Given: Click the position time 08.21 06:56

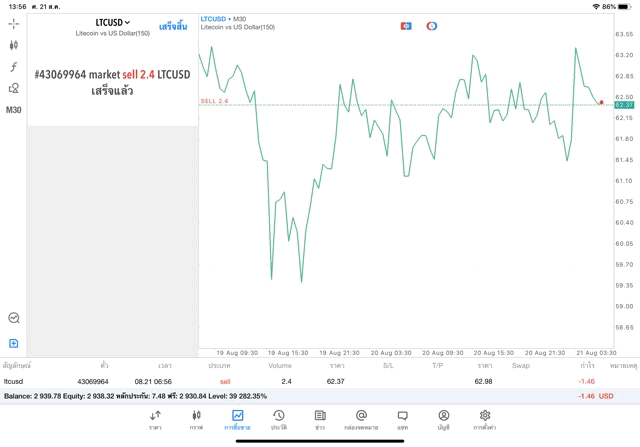Looking at the screenshot, I should click(153, 381).
